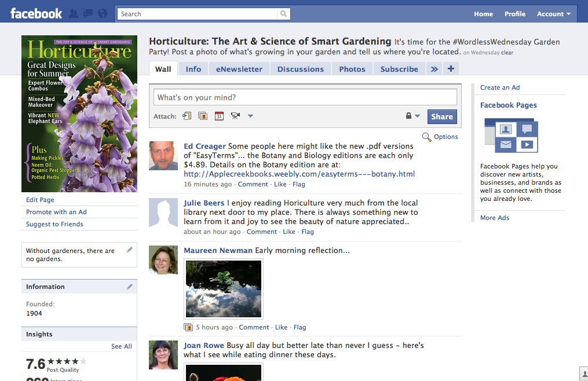588x381 pixels.
Task: Flag Julie Beers' post
Action: 308,232
